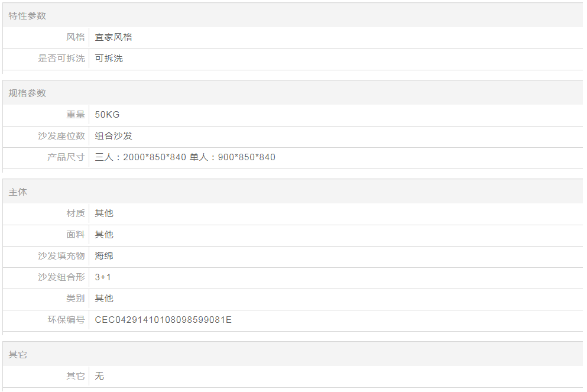Select the 其他 value beside 材质
587x392 pixels.
104,213
